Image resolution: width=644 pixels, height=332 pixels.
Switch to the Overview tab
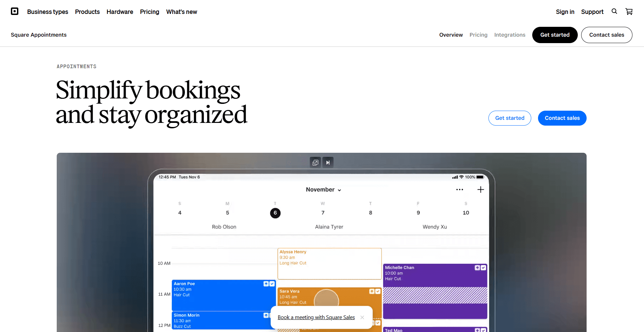click(x=451, y=35)
